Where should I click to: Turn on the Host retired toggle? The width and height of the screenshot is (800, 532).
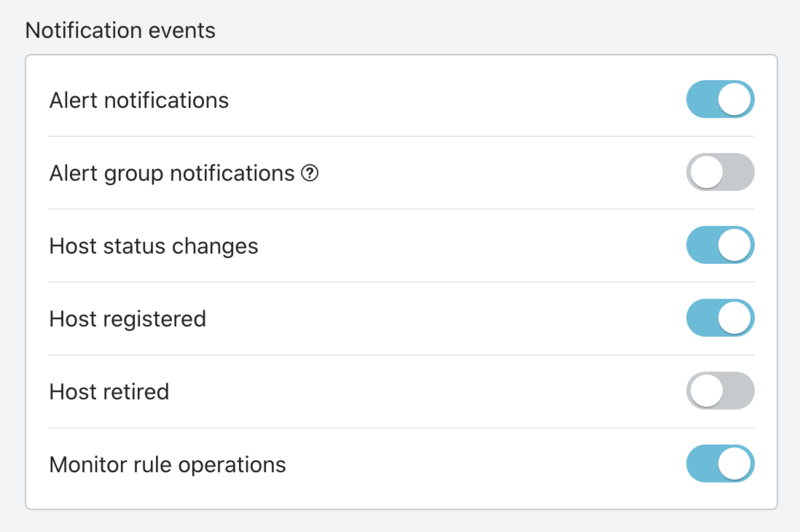click(720, 391)
